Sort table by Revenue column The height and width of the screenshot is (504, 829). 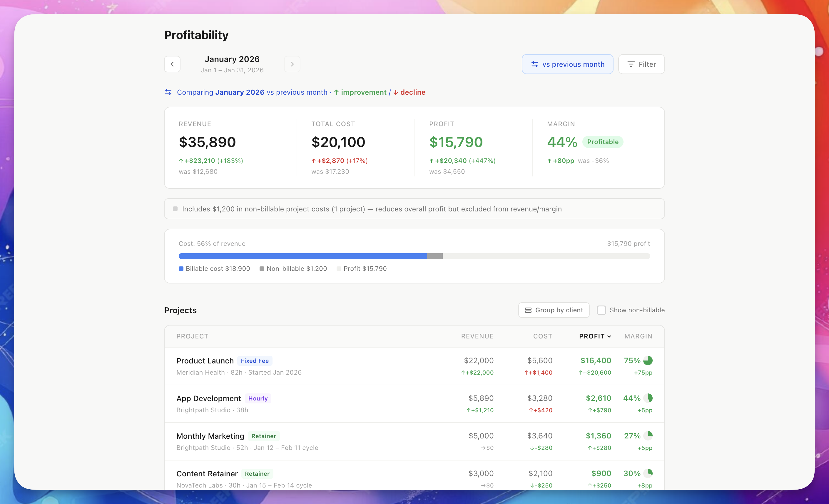[x=477, y=336]
